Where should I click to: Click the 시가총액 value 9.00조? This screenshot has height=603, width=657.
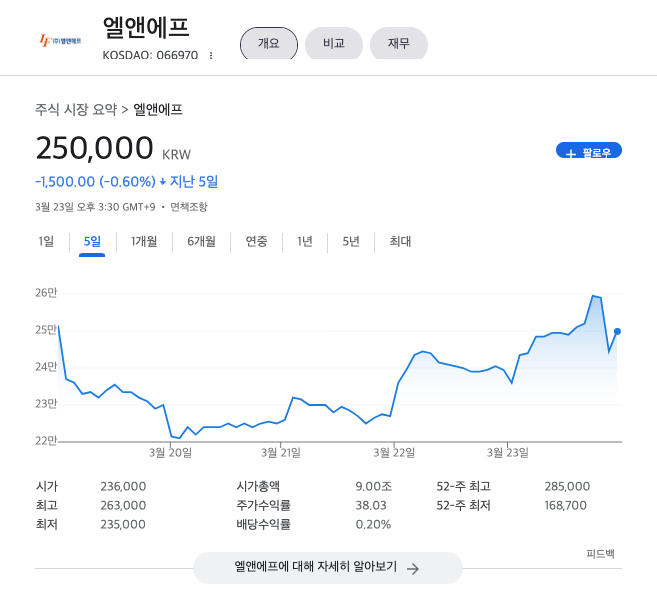click(374, 487)
